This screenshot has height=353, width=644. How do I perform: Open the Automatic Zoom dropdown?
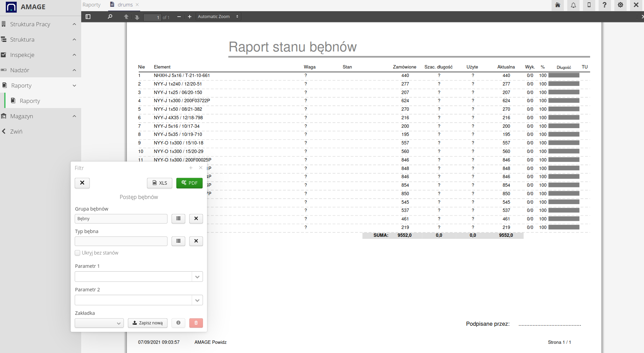click(x=218, y=17)
